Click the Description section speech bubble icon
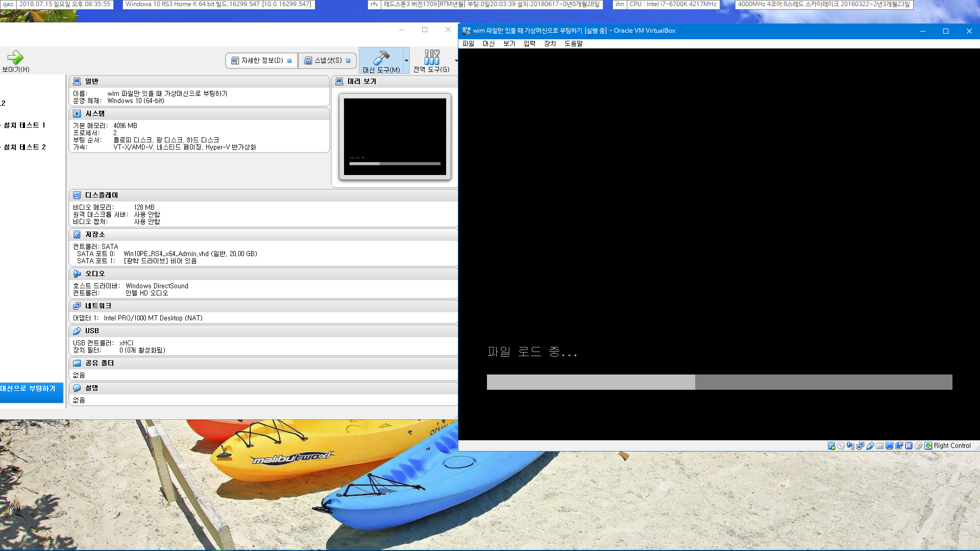Screen dimensions: 980x551 [77, 388]
